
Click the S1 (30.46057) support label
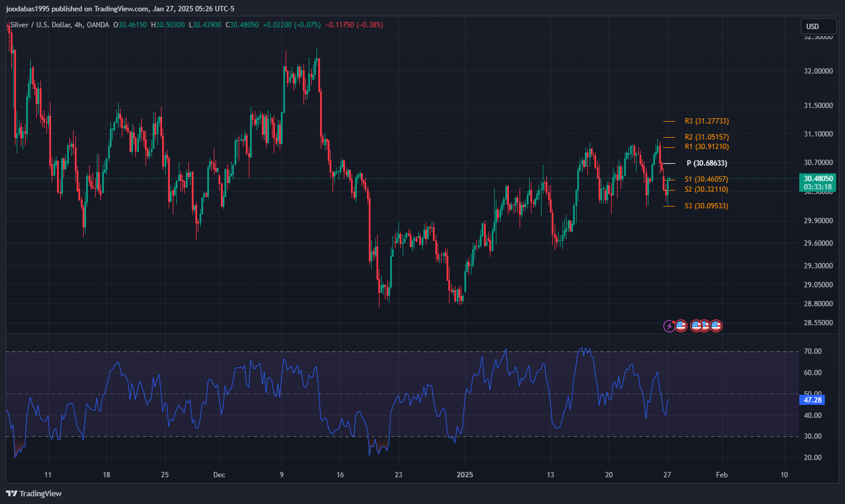[707, 179]
